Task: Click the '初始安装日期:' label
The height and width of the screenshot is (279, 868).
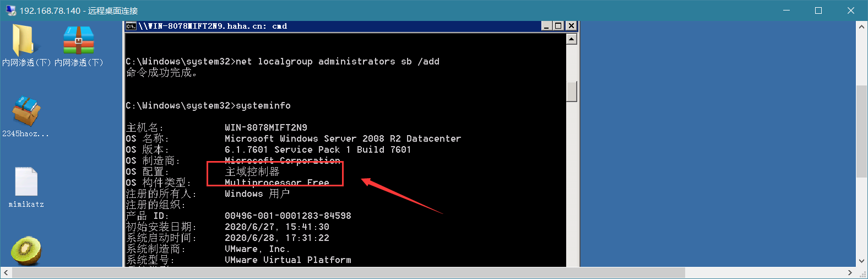Action: click(161, 227)
